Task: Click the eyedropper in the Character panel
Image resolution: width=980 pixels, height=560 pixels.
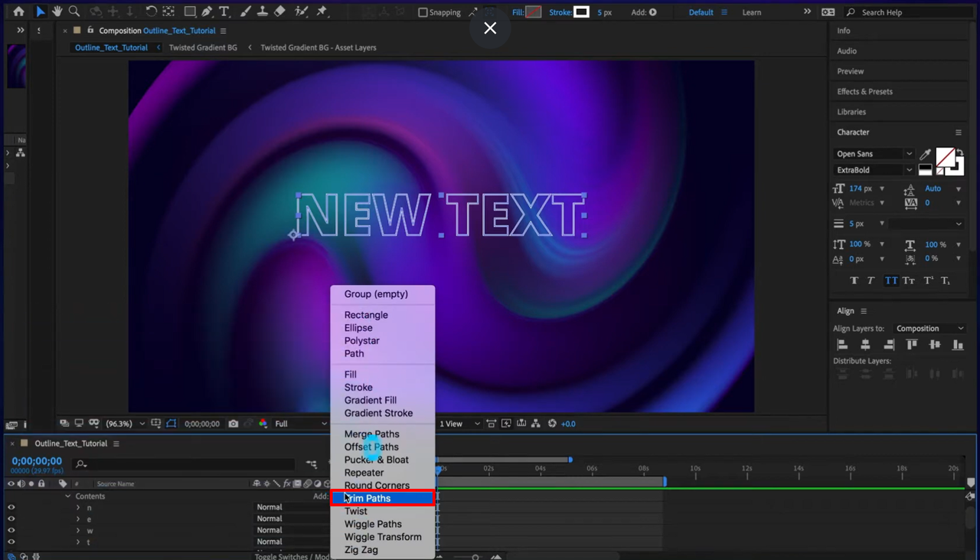Action: pos(926,154)
